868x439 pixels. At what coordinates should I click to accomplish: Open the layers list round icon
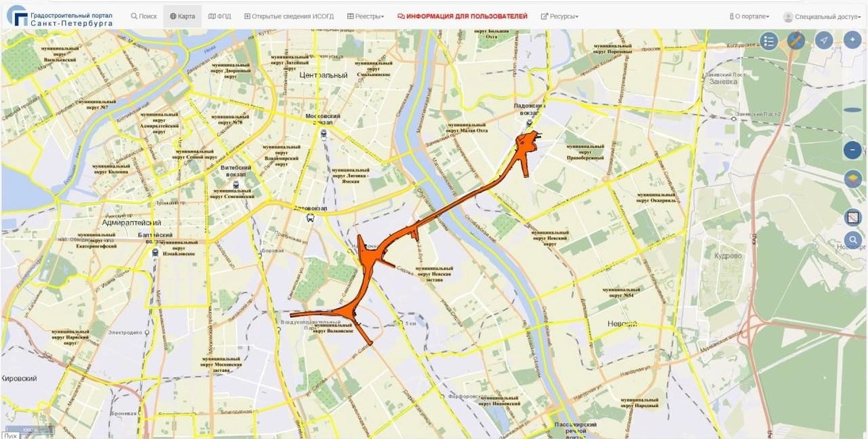tap(768, 41)
